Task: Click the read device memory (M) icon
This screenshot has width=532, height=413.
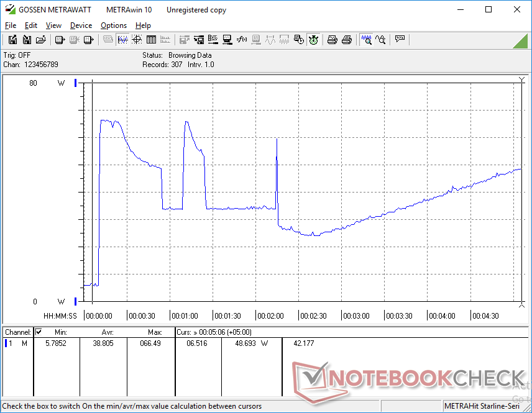Action: [x=88, y=40]
